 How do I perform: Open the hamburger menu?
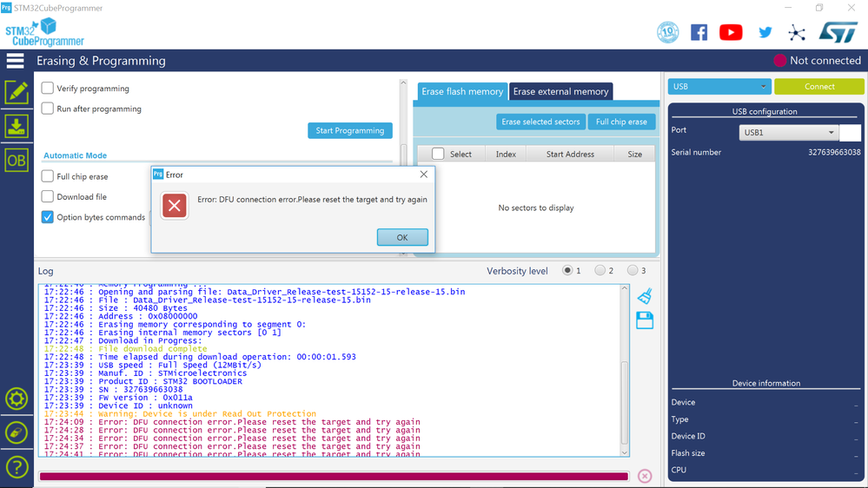[16, 61]
